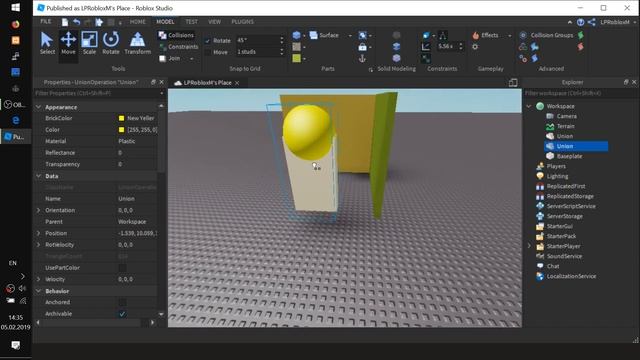The image size is (640, 360).
Task: Collapse the Workspace tree node
Action: coord(529,106)
